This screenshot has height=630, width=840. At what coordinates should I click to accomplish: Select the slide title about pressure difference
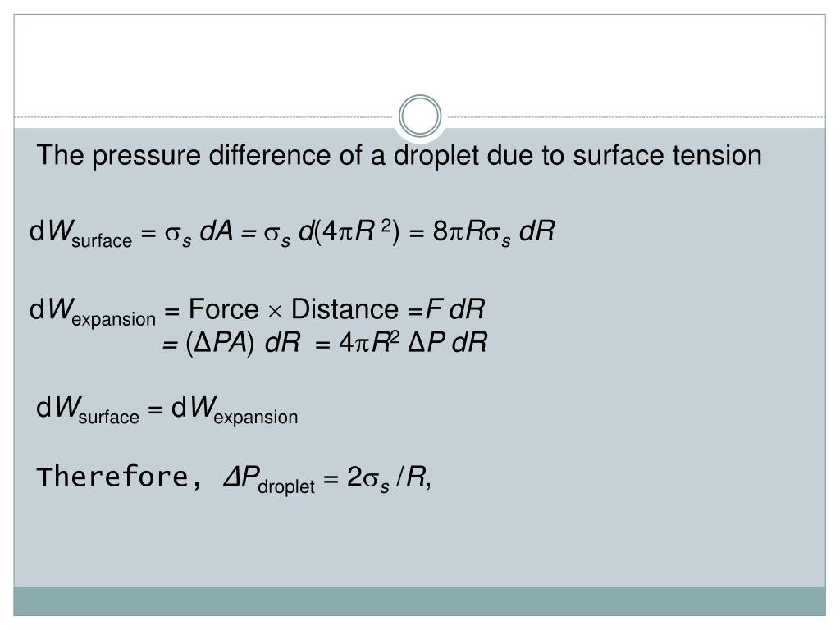tap(399, 156)
